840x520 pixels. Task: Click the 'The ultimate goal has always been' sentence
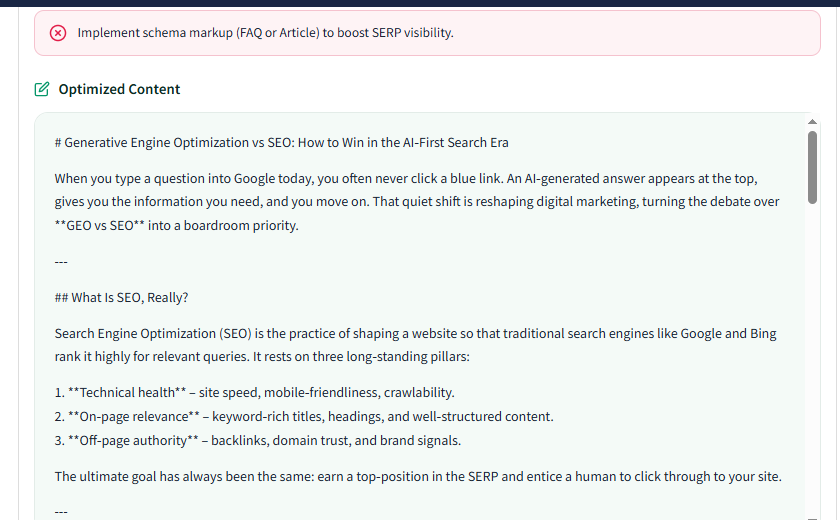[x=418, y=477]
